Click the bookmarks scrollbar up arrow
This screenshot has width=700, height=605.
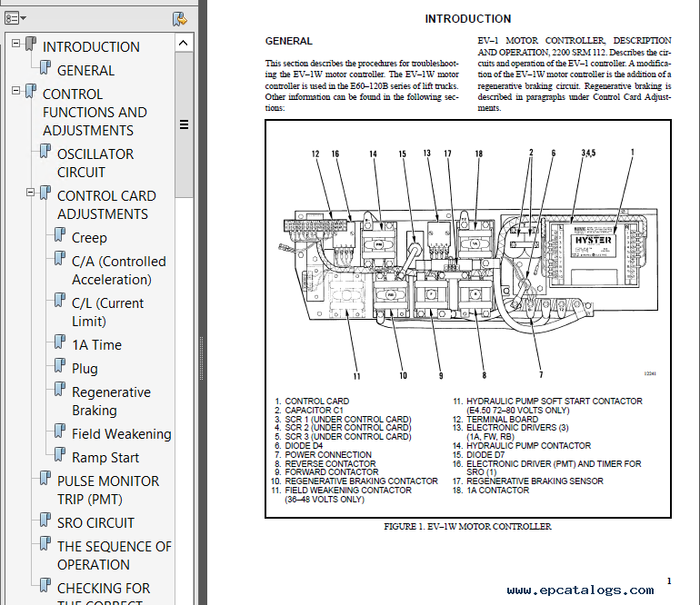183,43
